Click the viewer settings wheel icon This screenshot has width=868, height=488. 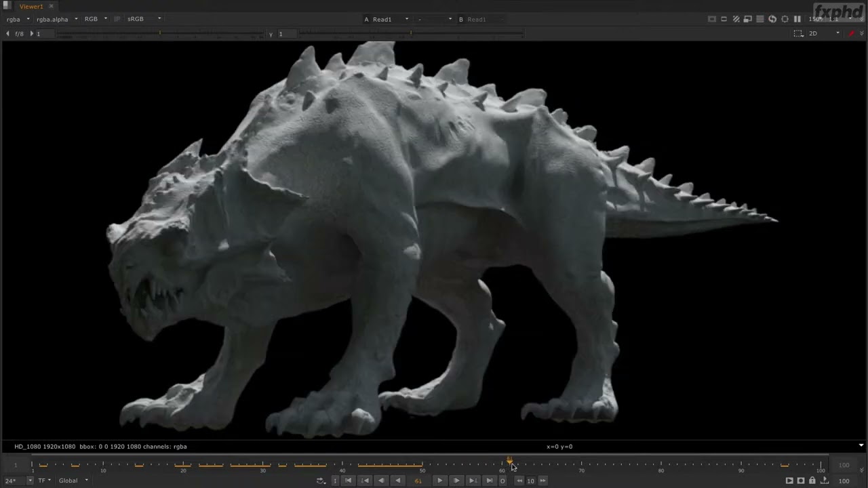(785, 19)
